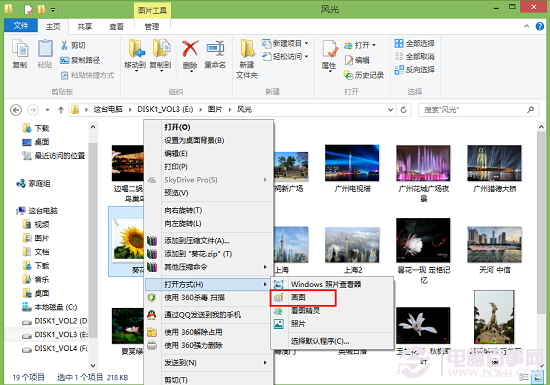The height and width of the screenshot is (385, 550).
Task: Choose 打开(O) in the context menu
Action: 209,127
